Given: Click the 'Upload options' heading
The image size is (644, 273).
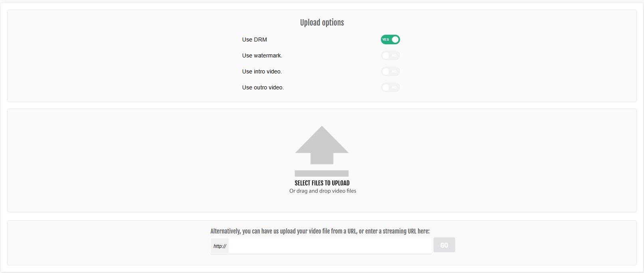Looking at the screenshot, I should tap(322, 22).
